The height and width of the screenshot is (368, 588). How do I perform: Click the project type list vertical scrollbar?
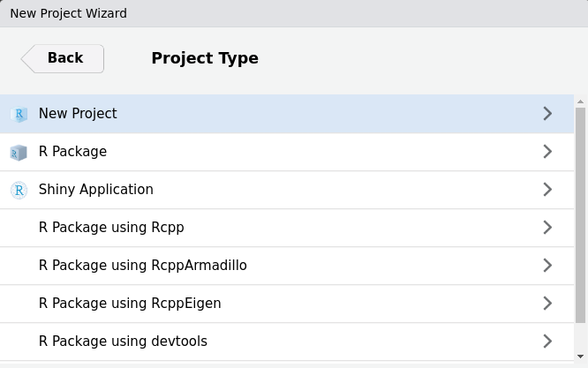coord(580,212)
